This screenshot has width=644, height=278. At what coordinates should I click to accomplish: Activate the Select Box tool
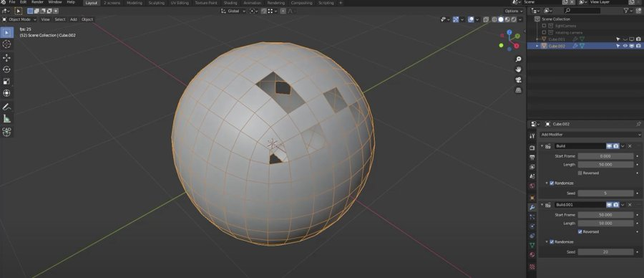coord(6,32)
